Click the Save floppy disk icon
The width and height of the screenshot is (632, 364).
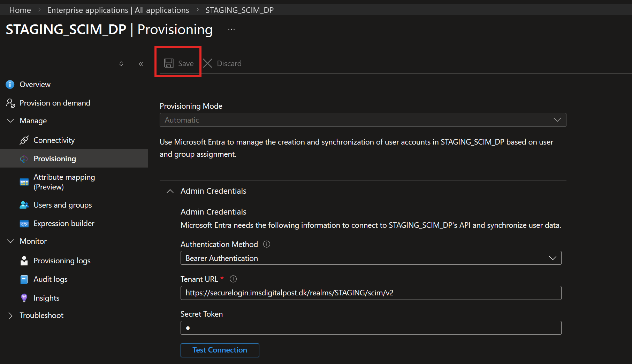click(169, 63)
